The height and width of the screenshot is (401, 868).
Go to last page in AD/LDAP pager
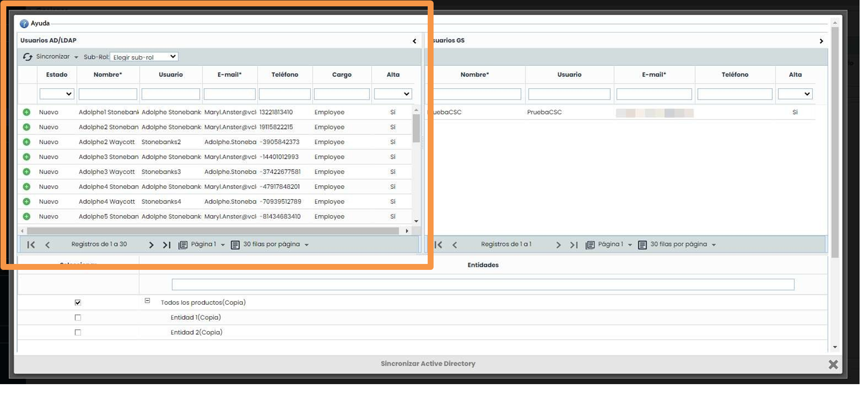167,245
